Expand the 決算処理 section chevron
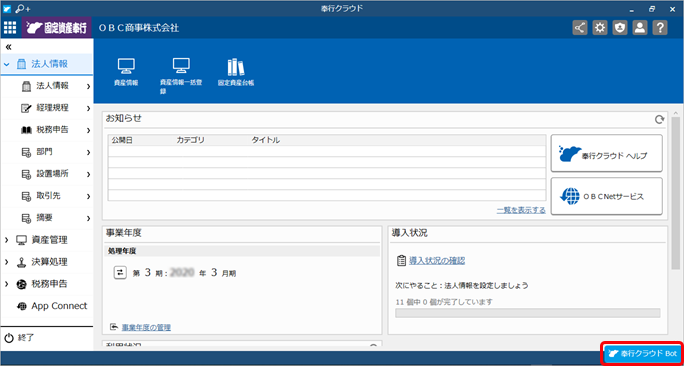Screen dimensions: 684x366 pos(7,262)
